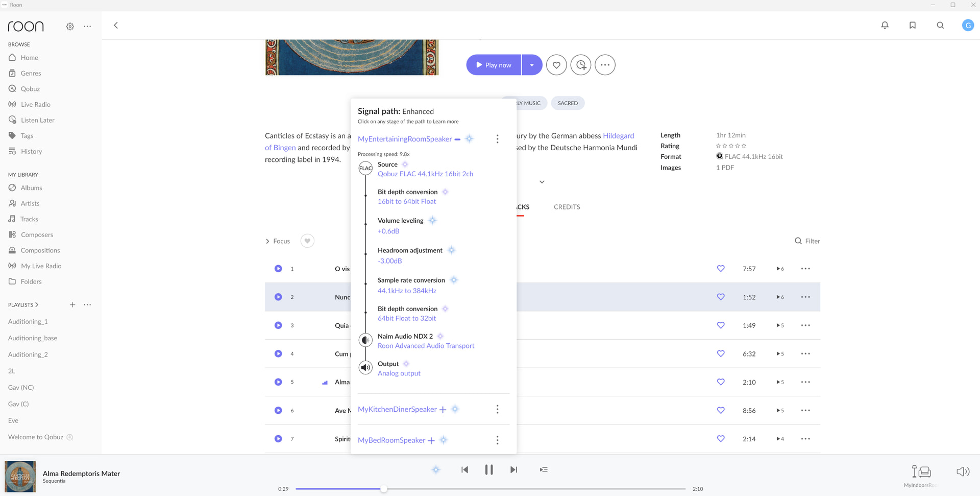This screenshot has width=980, height=496.
Task: Skip to the next track
Action: click(513, 469)
